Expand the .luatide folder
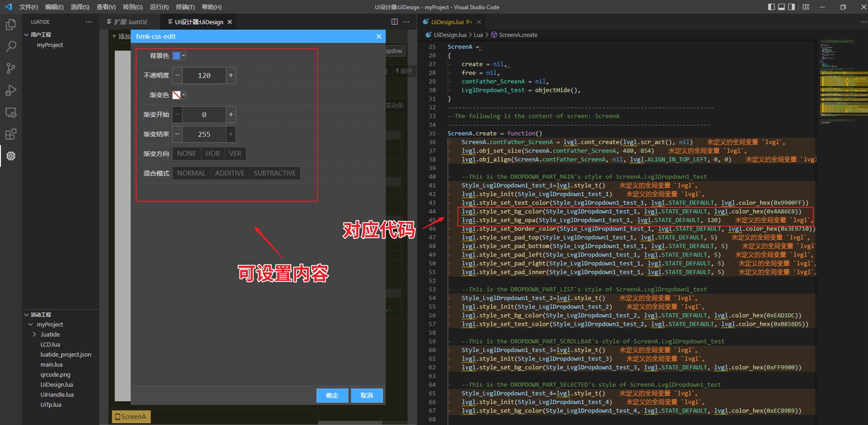868x425 pixels. pos(34,334)
